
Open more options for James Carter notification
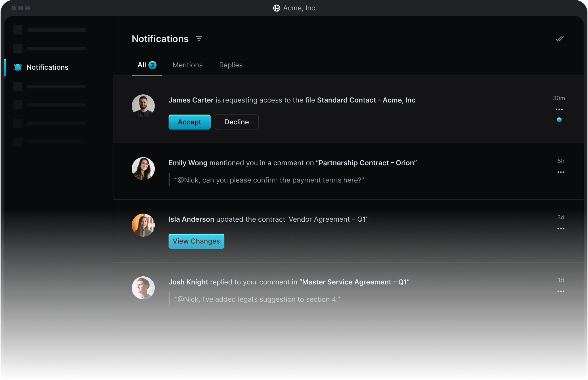[559, 109]
